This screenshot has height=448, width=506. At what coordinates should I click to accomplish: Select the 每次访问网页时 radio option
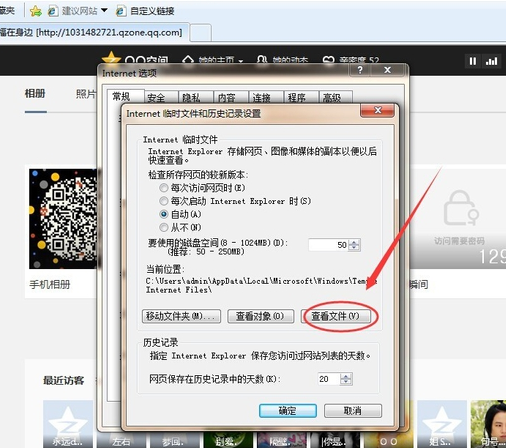[x=163, y=188]
